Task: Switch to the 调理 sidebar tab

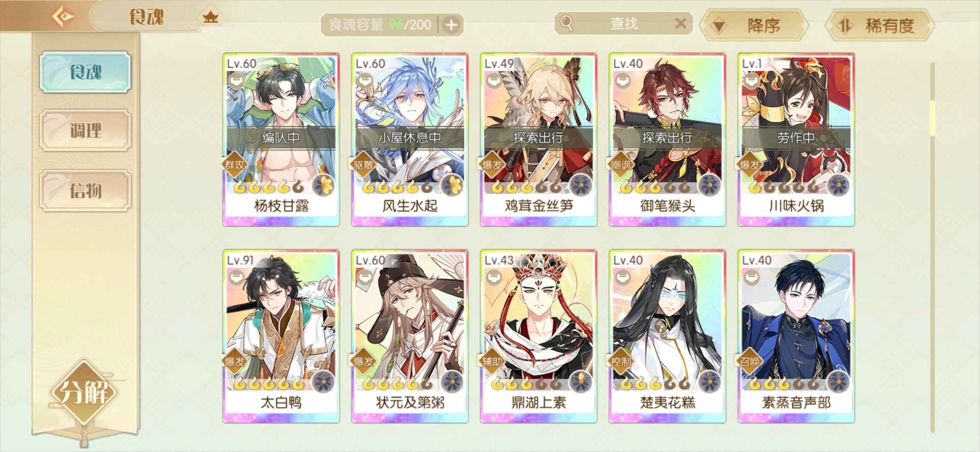Action: 85,130
